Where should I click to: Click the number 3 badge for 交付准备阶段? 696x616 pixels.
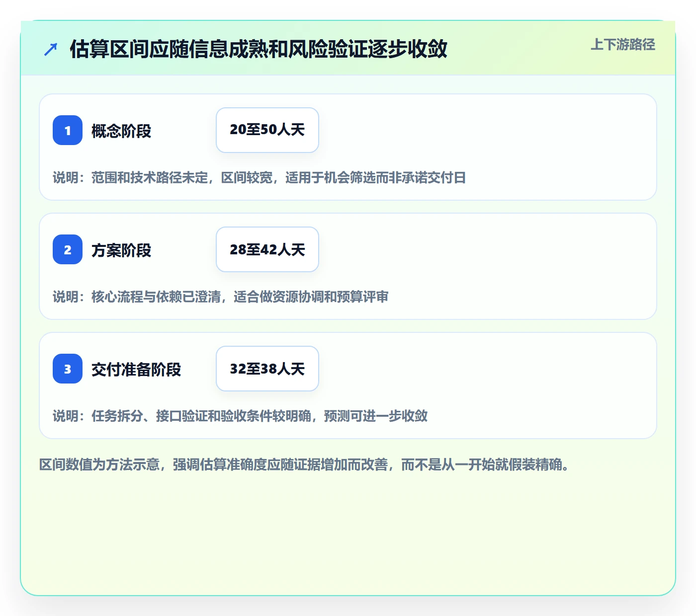tap(68, 369)
